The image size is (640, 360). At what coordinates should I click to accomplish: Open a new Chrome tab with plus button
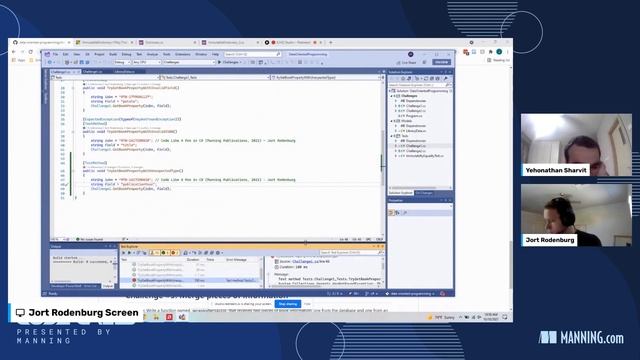pos(331,42)
